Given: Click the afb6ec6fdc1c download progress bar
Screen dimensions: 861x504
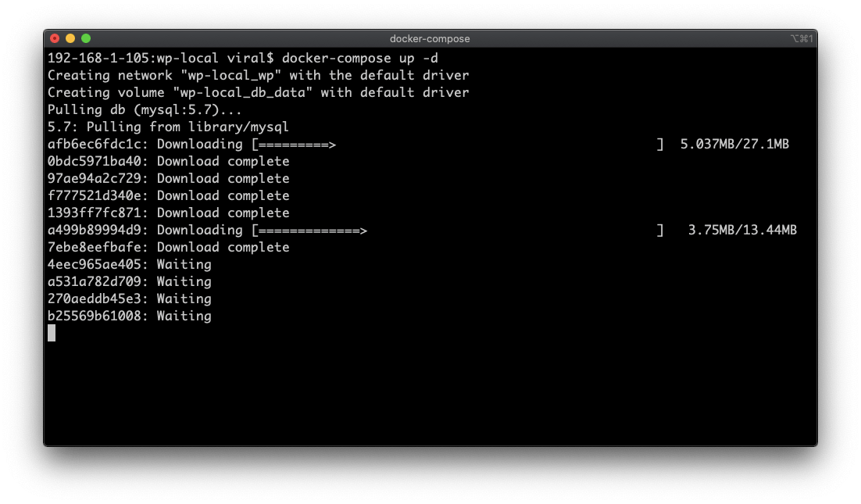Looking at the screenshot, I should 457,145.
